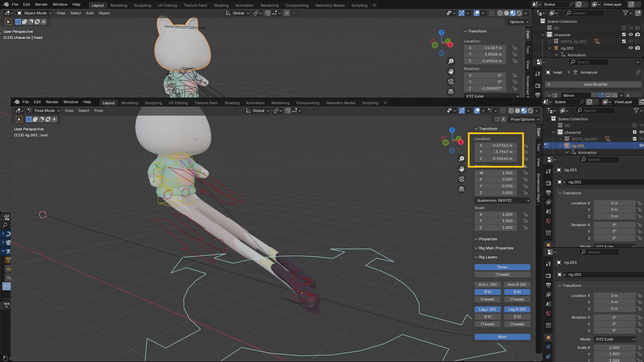Click the new scene icon beside Scene in the front window
The height and width of the screenshot is (362, 644).
coord(589,102)
